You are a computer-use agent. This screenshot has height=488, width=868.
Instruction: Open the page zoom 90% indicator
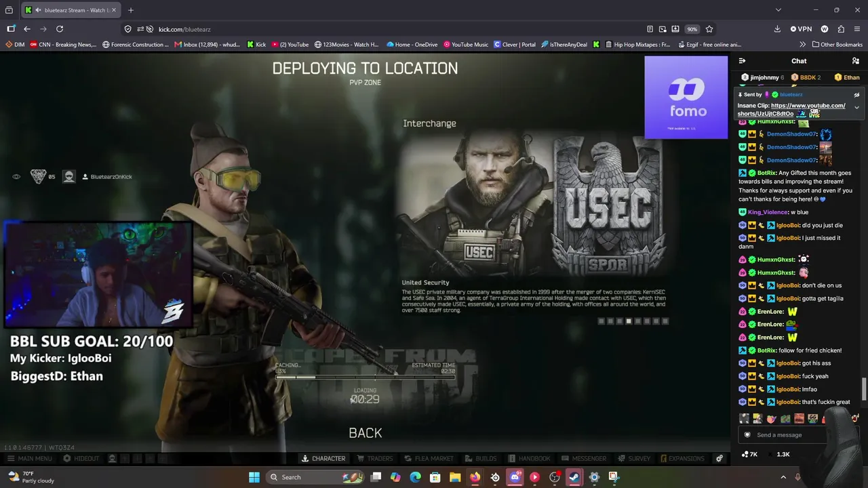click(x=692, y=29)
